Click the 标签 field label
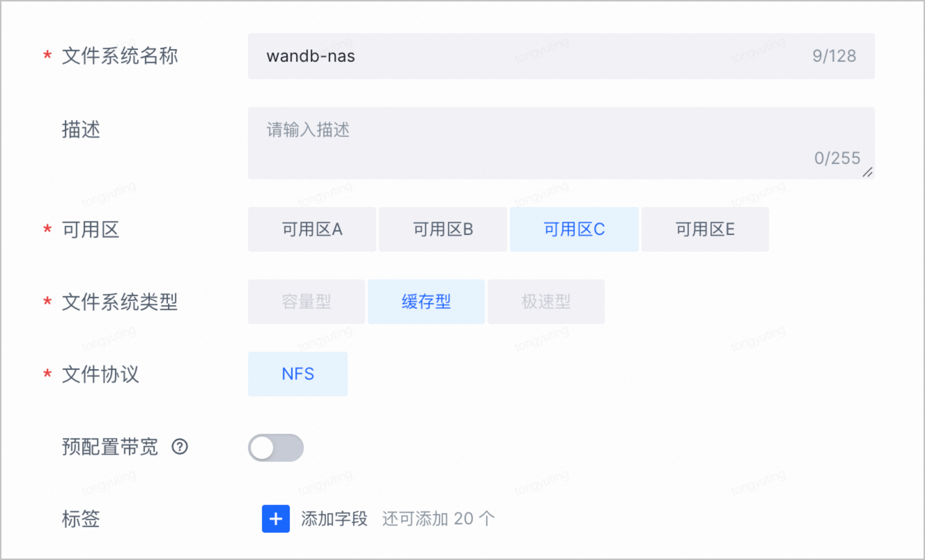925x560 pixels. 81,519
